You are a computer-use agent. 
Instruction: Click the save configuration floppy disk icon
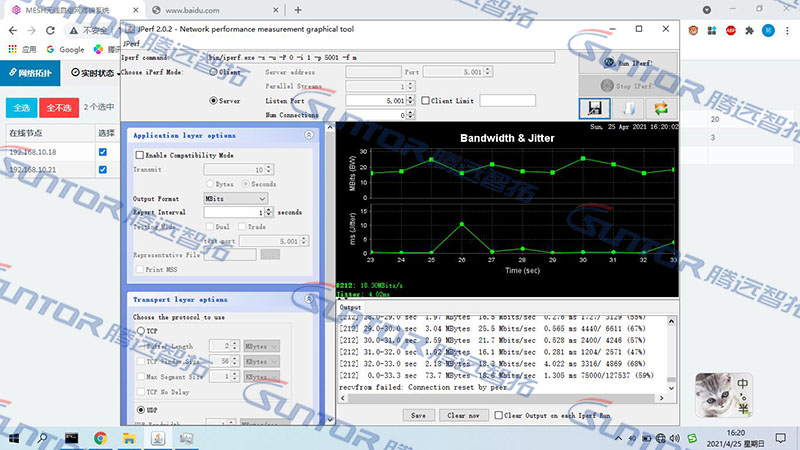(594, 108)
